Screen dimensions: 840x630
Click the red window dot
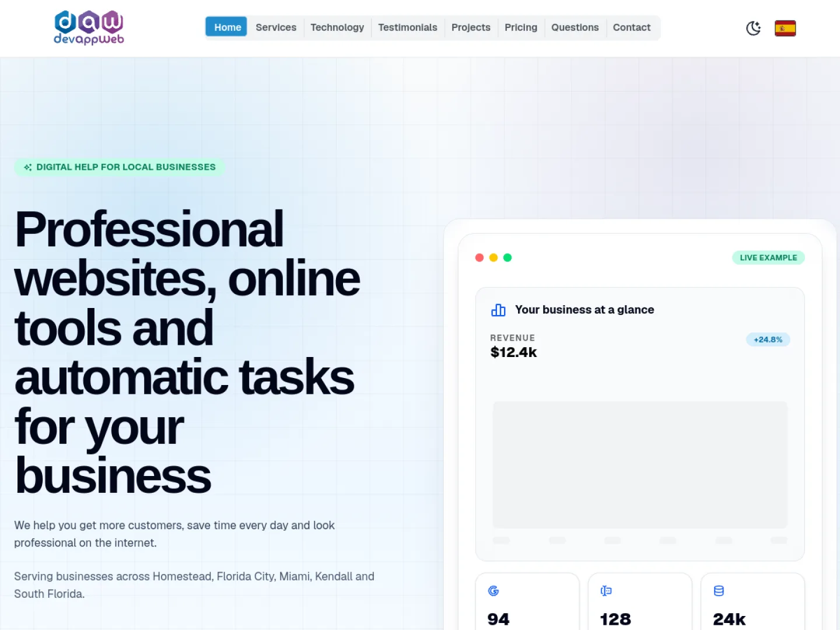click(480, 258)
